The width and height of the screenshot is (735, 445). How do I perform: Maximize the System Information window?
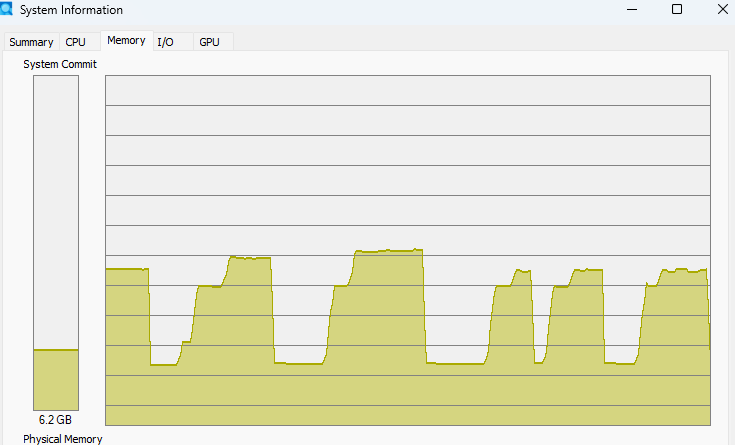(x=677, y=9)
